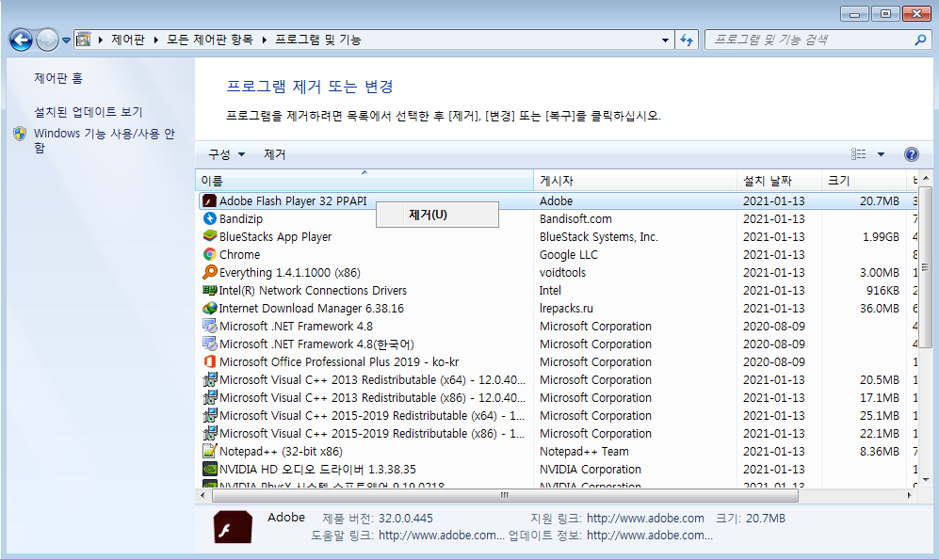Select 제거(U) in the context menu
939x560 pixels.
point(437,215)
